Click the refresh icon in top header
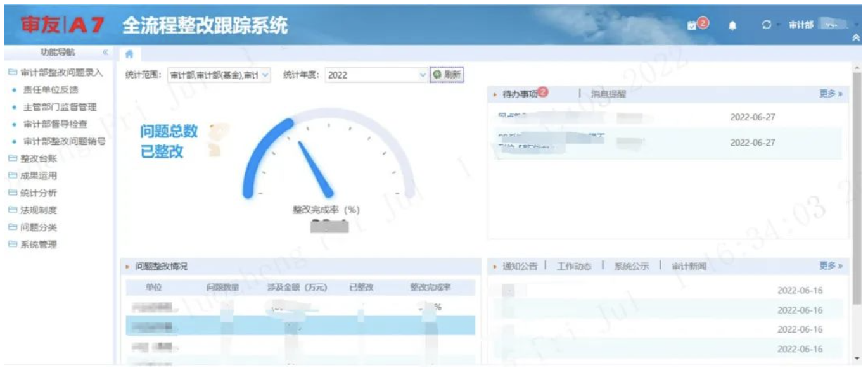Viewport: 868px width, 375px height. [x=767, y=25]
